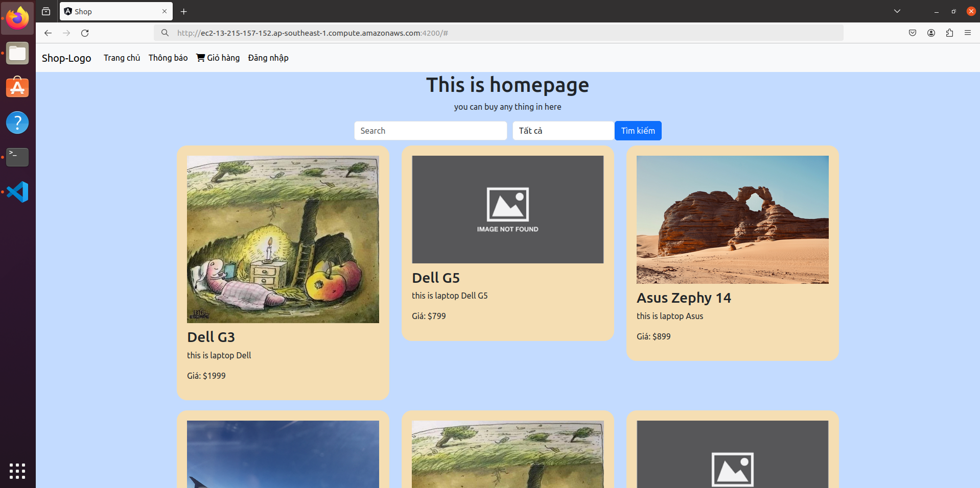Screen dimensions: 980x488
Task: Click Firefox forward navigation arrow
Action: pyautogui.click(x=66, y=33)
